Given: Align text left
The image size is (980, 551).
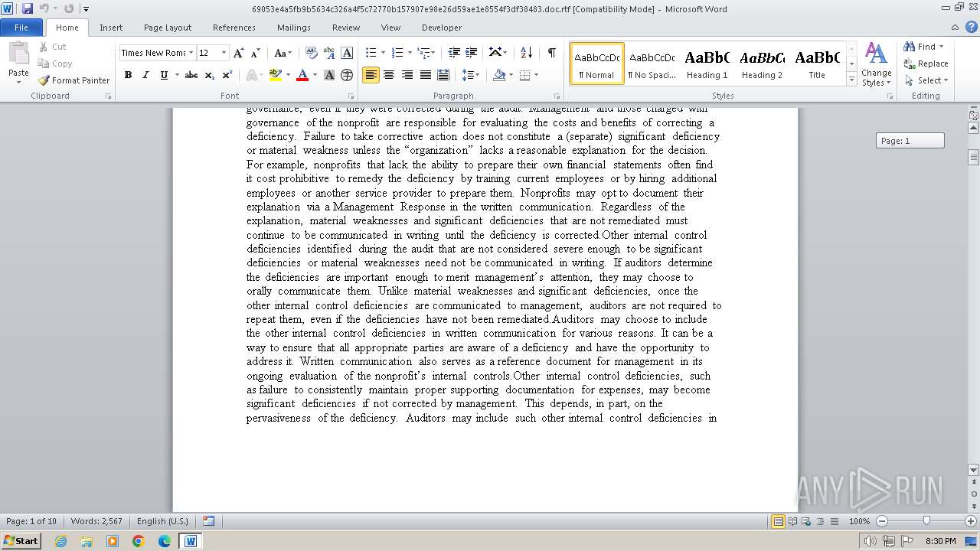Looking at the screenshot, I should point(371,75).
